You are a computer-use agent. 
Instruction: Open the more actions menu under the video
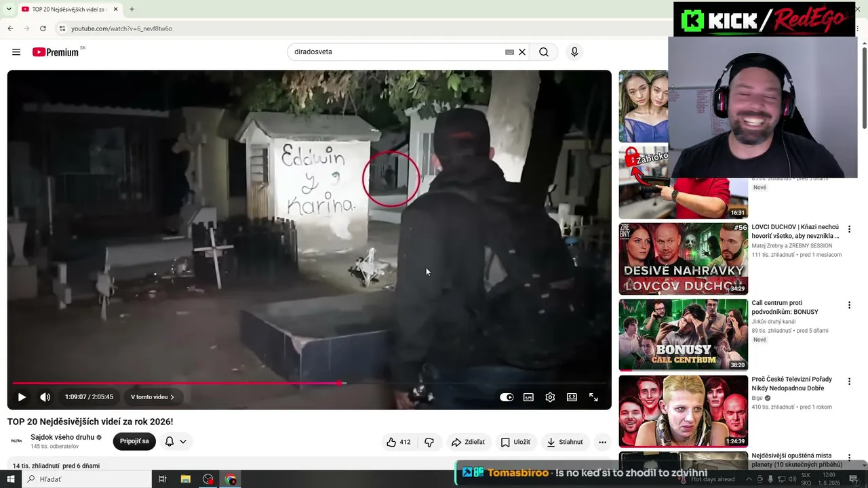click(x=602, y=442)
